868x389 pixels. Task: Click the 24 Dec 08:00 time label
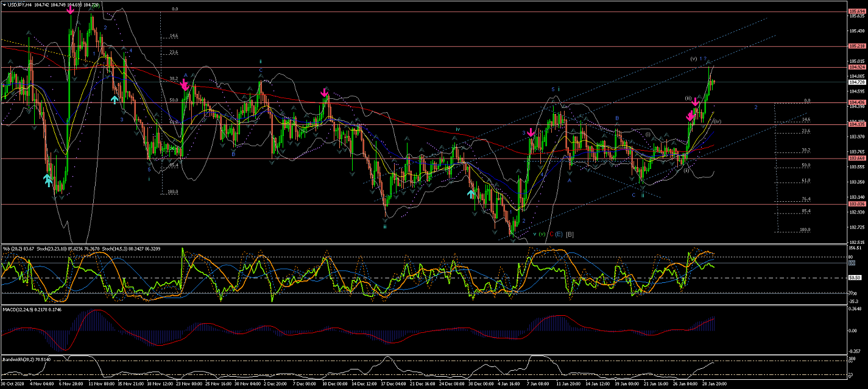(452, 385)
